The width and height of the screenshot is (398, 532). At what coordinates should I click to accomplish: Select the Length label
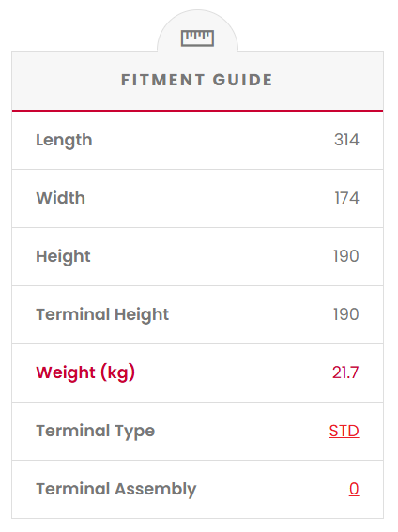point(64,141)
